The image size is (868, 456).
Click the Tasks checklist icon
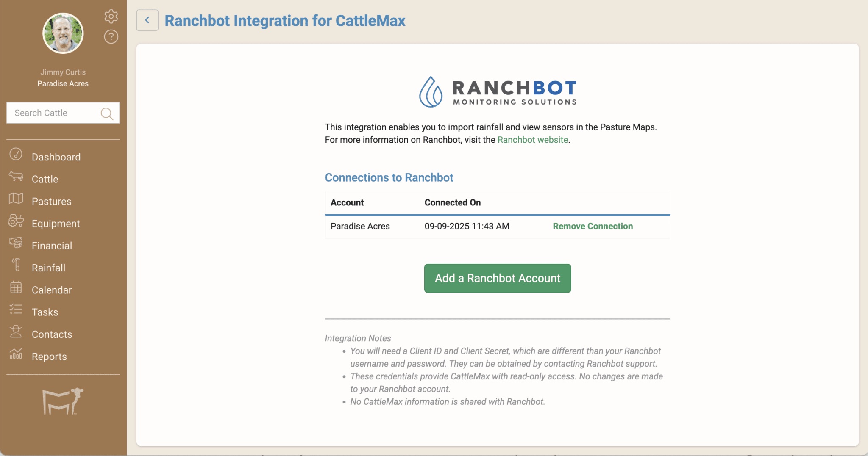click(16, 309)
